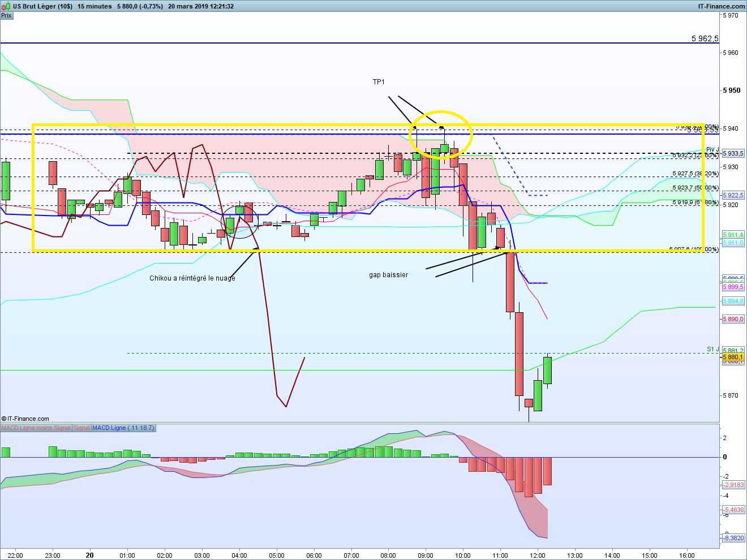Screen dimensions: 747x560
Task: Click the 5 970 price axis label
Action: pos(731,15)
